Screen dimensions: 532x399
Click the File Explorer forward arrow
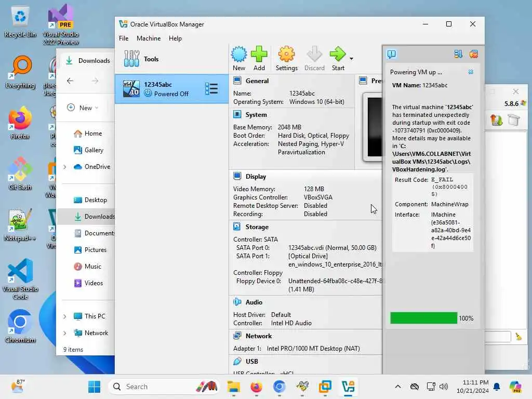[x=95, y=81]
